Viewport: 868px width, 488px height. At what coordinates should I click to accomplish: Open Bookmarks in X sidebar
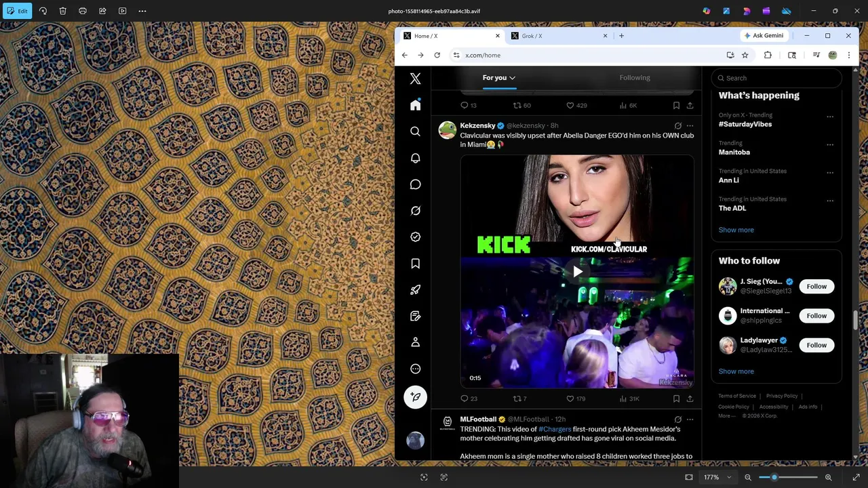click(x=416, y=264)
